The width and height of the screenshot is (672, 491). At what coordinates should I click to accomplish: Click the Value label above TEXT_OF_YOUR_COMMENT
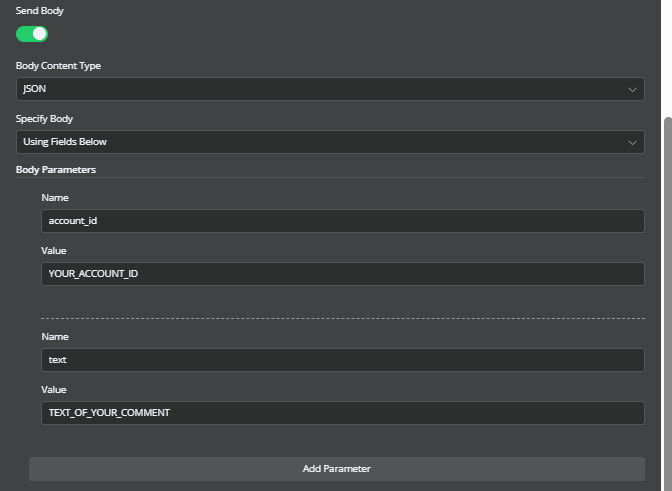coord(54,390)
